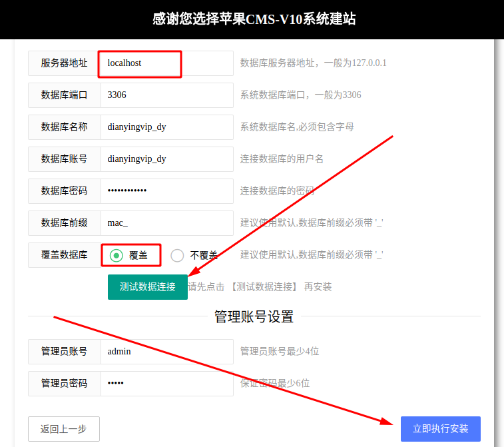Click 返回上一步 button
Screen dimensions: 504x447
tap(64, 429)
